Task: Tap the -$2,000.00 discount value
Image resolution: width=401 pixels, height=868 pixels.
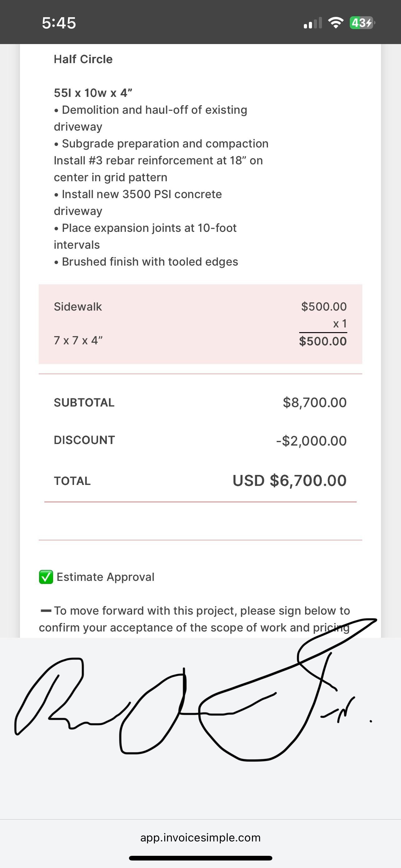Action: pyautogui.click(x=311, y=441)
